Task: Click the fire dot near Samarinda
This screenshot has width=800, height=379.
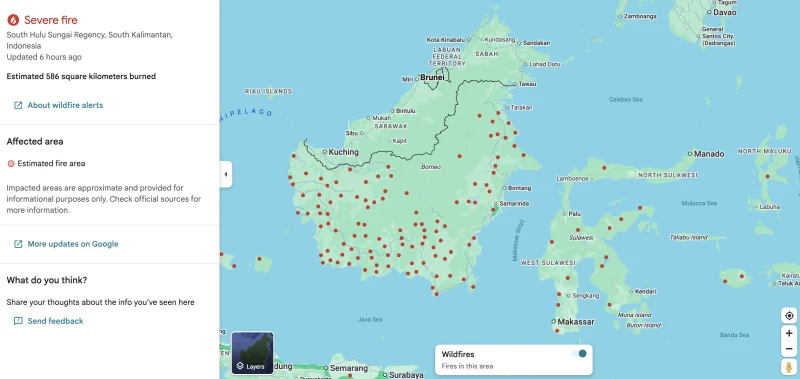Action: [494, 209]
